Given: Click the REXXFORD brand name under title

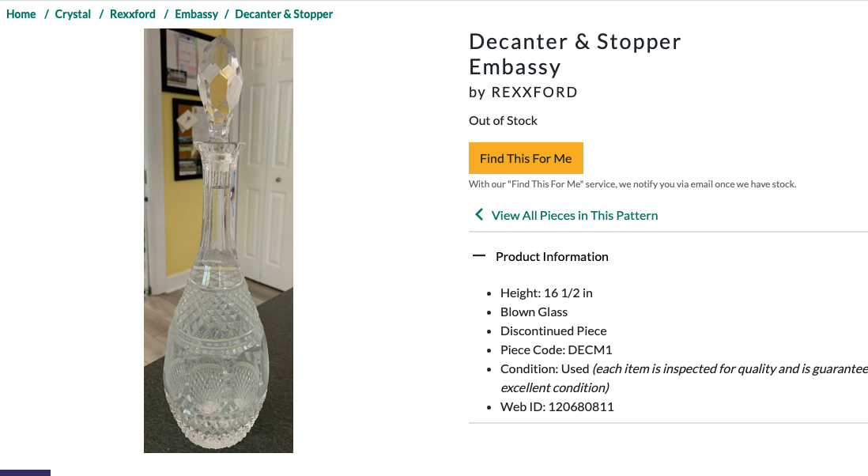Looking at the screenshot, I should pyautogui.click(x=534, y=93).
